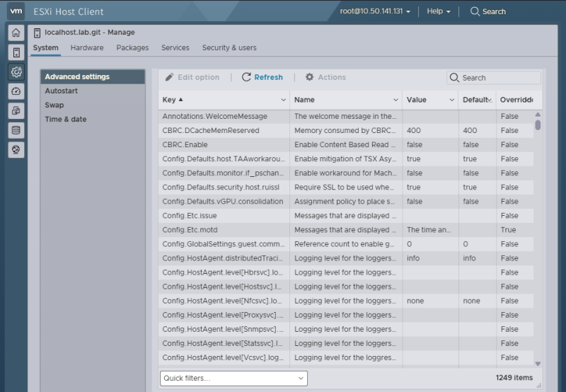This screenshot has height=392, width=566.
Task: Click the host icon beside localhost.lab.git title
Action: (37, 33)
